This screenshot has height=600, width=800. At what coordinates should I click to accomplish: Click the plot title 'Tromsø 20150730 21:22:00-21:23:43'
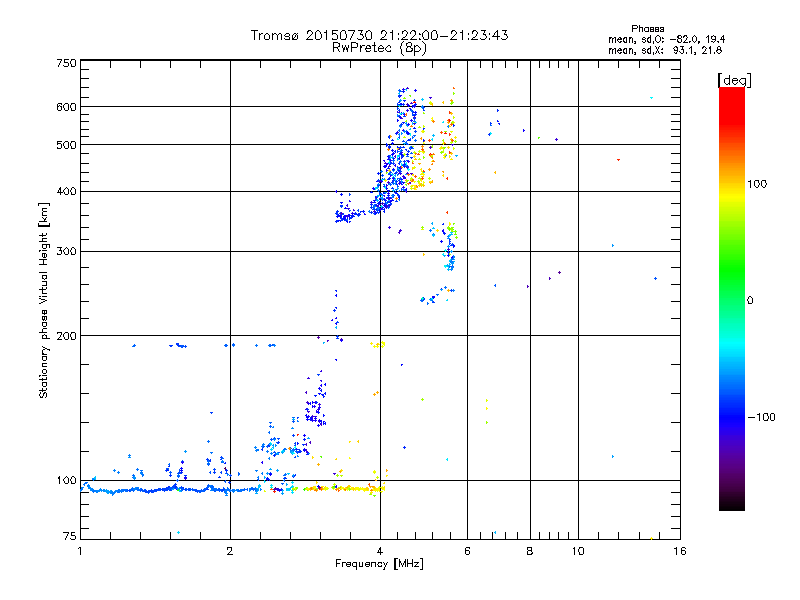coord(379,35)
